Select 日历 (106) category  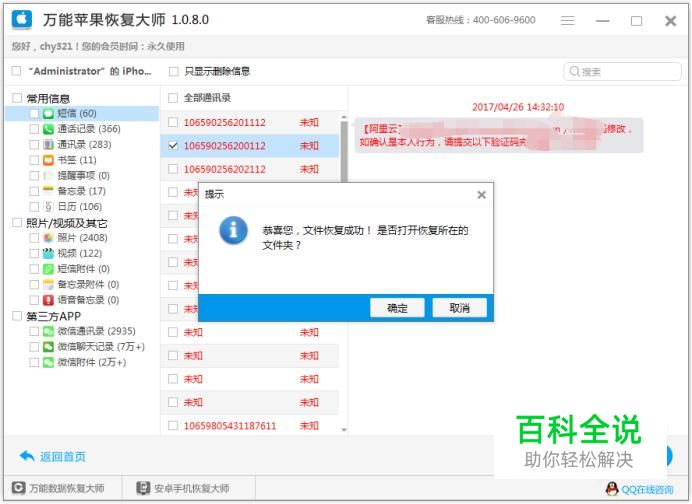coord(80,207)
